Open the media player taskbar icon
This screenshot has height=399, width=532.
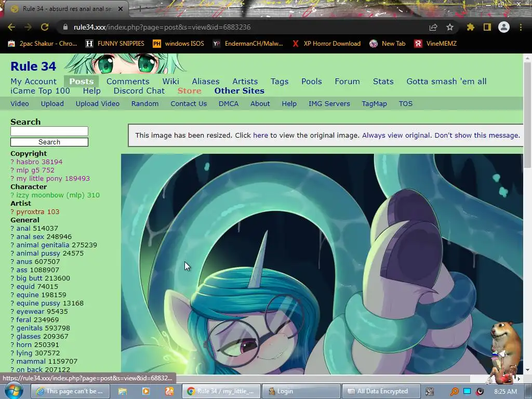point(146,391)
